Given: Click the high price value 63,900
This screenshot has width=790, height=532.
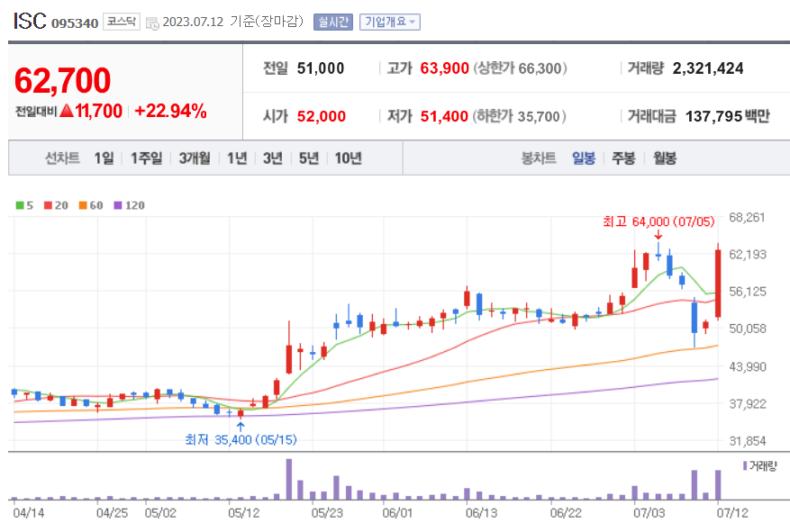Looking at the screenshot, I should pos(444,68).
